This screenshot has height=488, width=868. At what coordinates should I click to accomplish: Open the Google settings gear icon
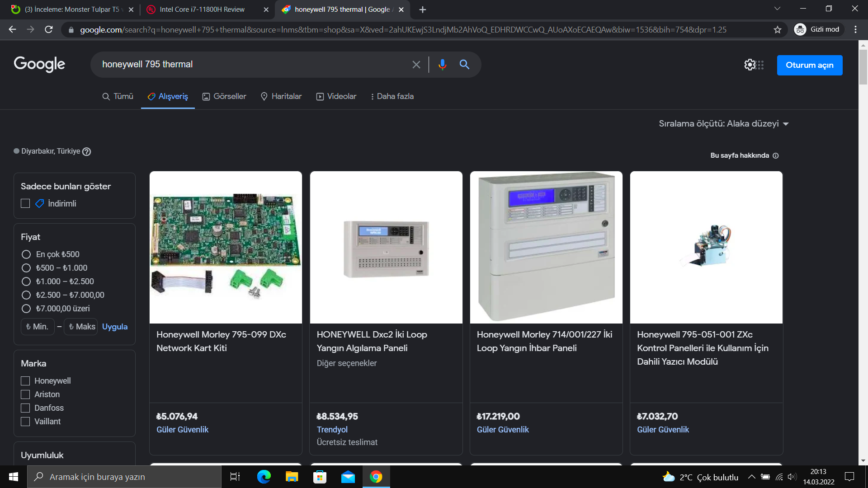pos(750,65)
